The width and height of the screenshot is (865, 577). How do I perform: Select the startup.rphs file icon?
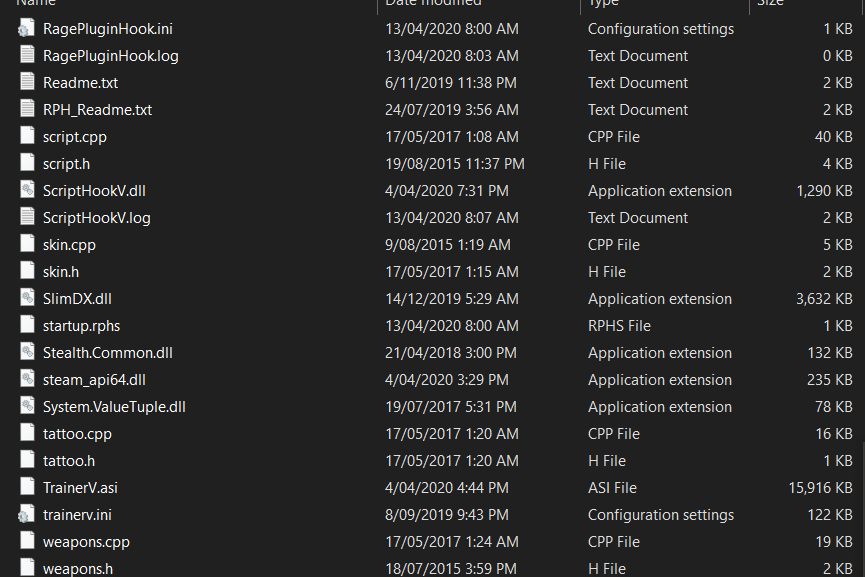click(x=26, y=326)
